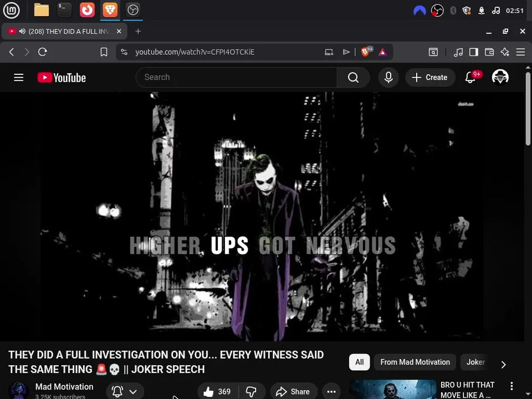Open YouTube notifications bell with 9+ badge
Screen dimensions: 532x399
tap(471, 78)
